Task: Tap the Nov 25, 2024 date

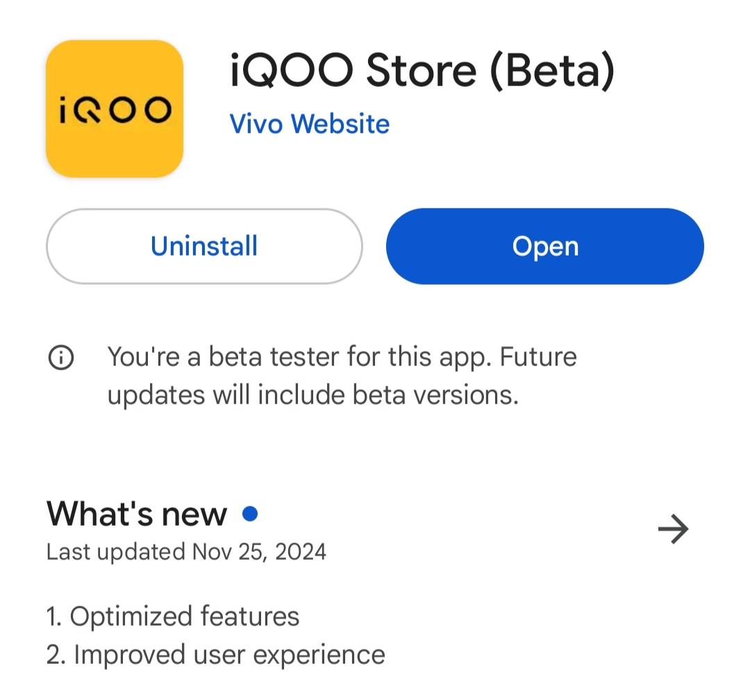Action: coord(259,551)
